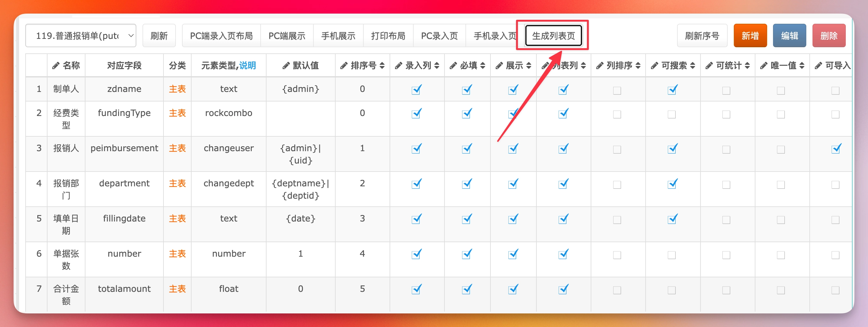Sort by 列排序 using its sort arrows
Screen dimensions: 868x327
[638, 66]
